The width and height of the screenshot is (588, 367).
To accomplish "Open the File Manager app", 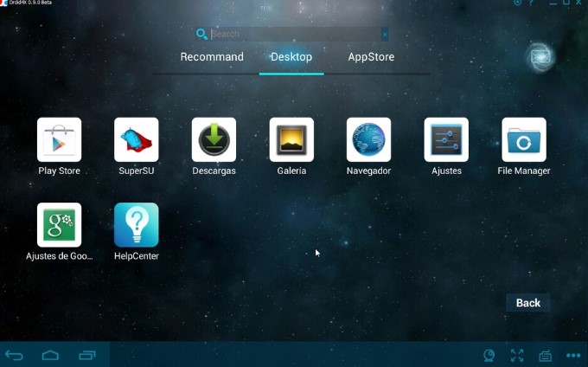I will coord(524,139).
